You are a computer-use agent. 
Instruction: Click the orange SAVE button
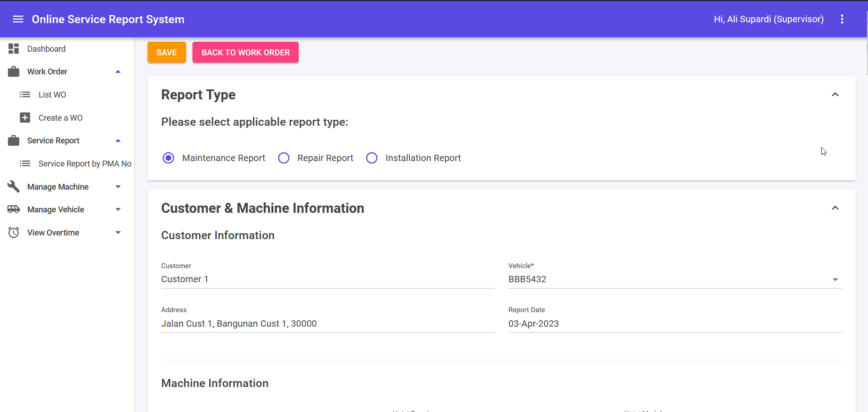[x=167, y=52]
